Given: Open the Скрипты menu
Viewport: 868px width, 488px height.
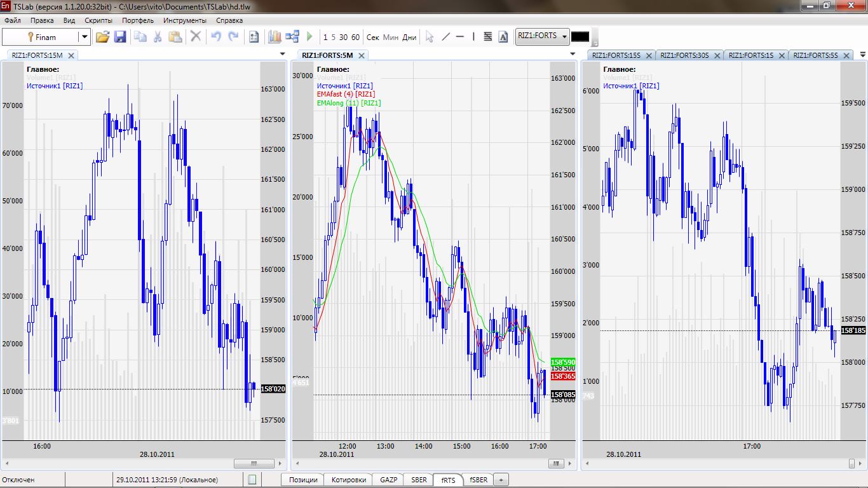Looking at the screenshot, I should click(x=98, y=20).
